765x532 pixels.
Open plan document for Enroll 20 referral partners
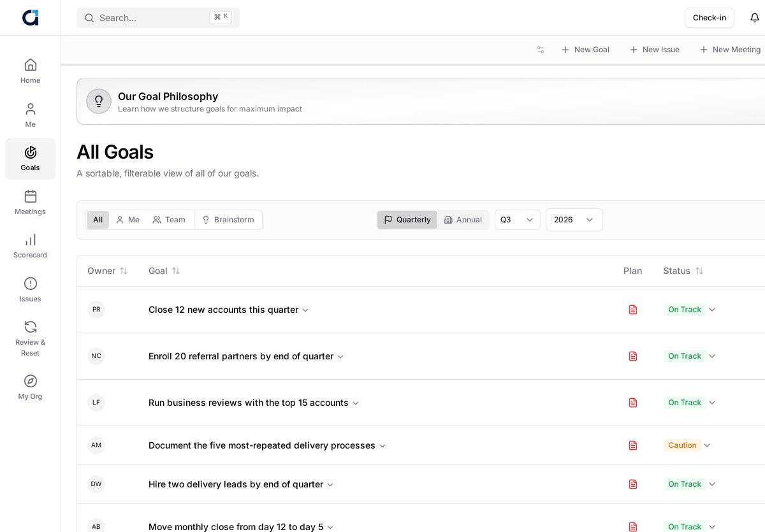coord(633,356)
